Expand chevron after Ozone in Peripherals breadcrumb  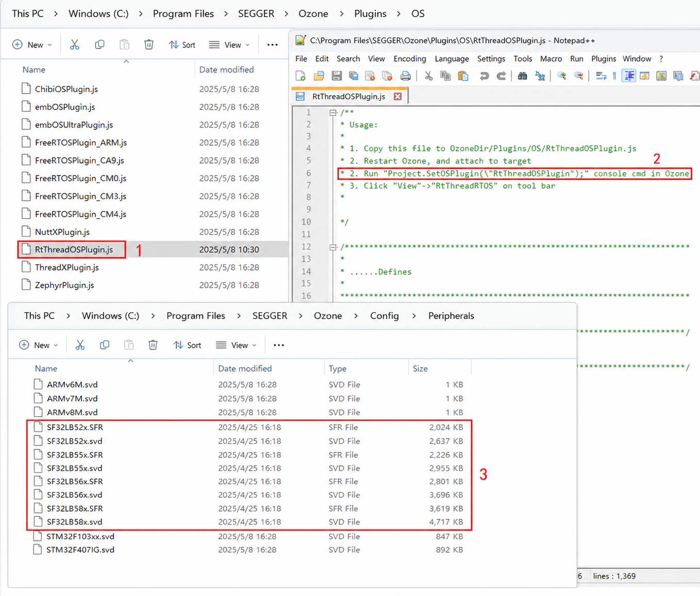click(356, 316)
